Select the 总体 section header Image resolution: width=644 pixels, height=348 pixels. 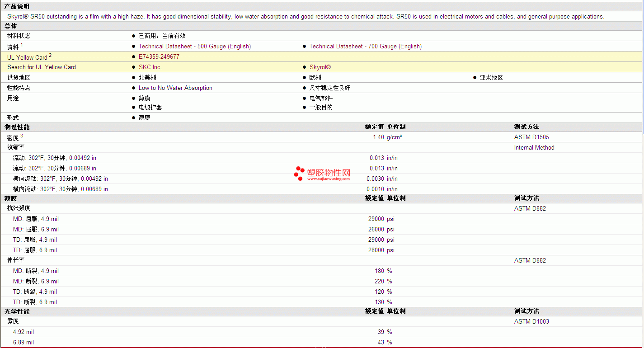click(10, 26)
